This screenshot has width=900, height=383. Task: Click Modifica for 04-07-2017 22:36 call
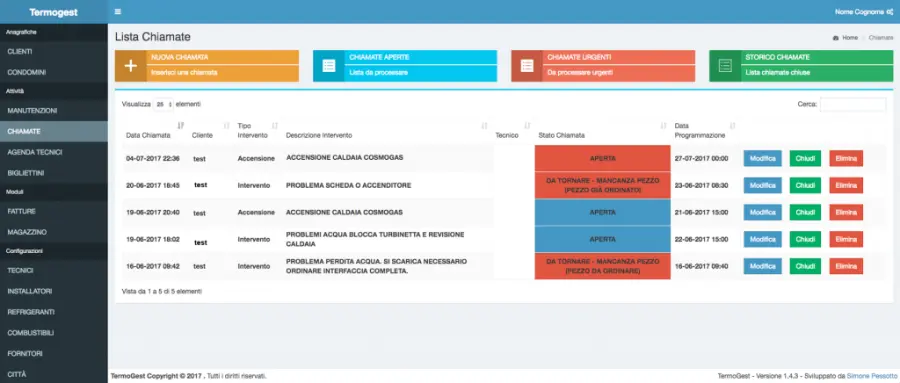point(762,158)
